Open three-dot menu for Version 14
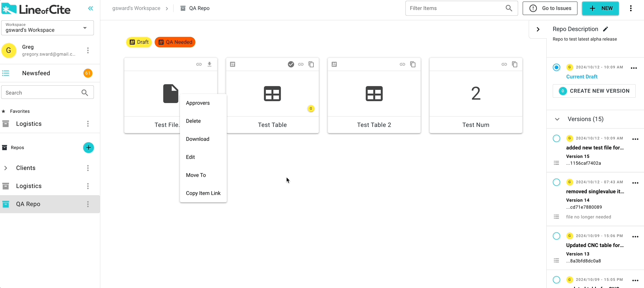 tap(635, 183)
